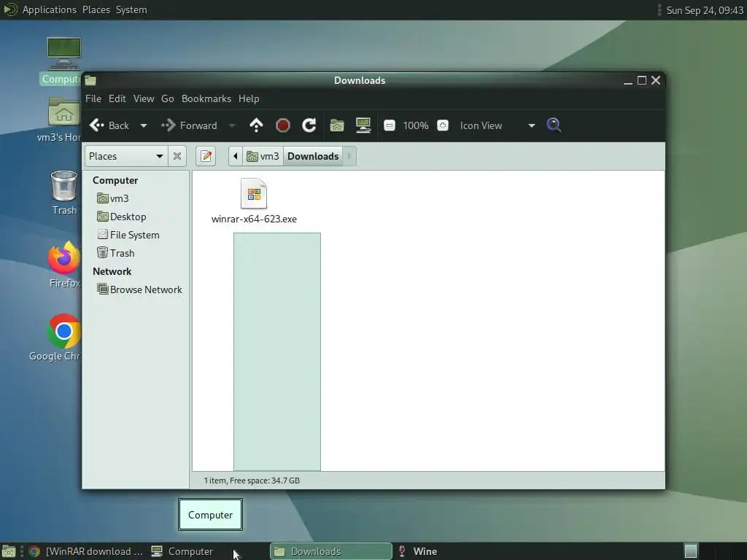
Task: Select Downloads in the path bar
Action: click(x=313, y=156)
